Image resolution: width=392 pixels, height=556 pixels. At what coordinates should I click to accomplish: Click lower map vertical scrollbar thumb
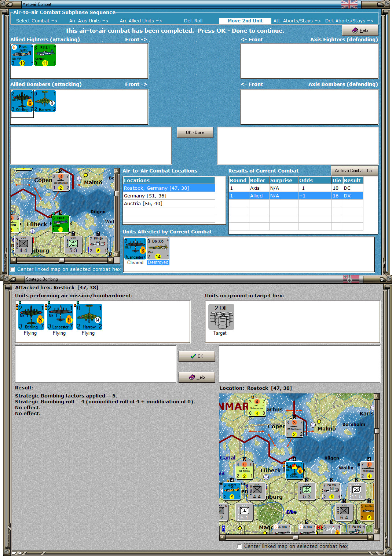coord(377,431)
